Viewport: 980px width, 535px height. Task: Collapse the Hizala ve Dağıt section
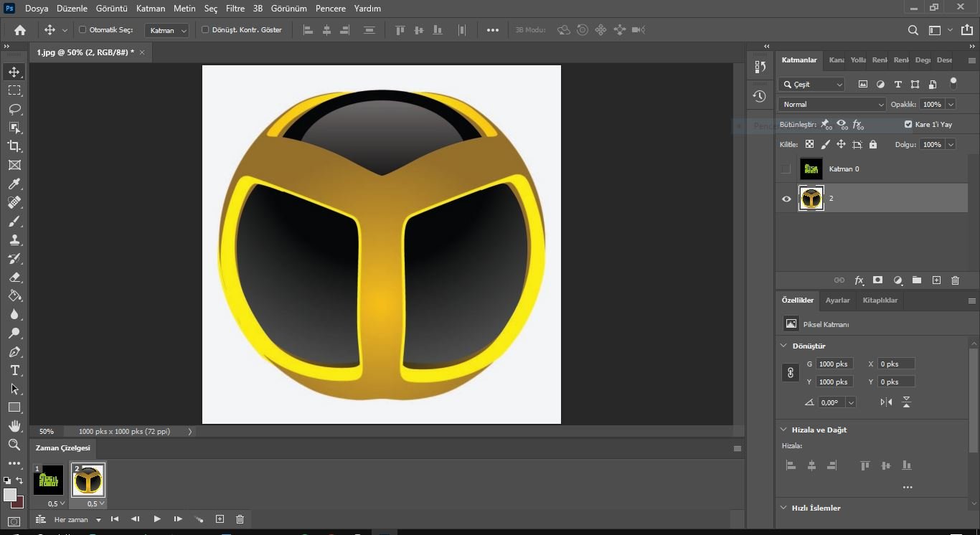coord(784,430)
